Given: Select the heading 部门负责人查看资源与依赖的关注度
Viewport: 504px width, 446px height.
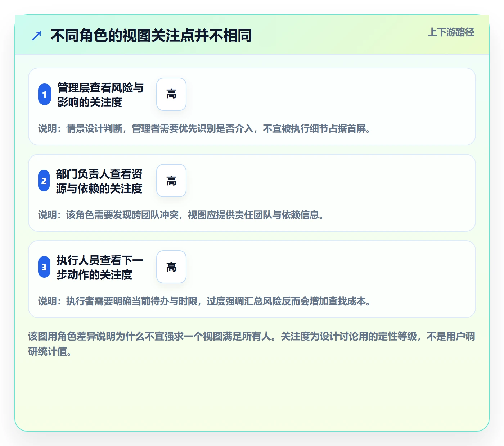Looking at the screenshot, I should (x=99, y=181).
